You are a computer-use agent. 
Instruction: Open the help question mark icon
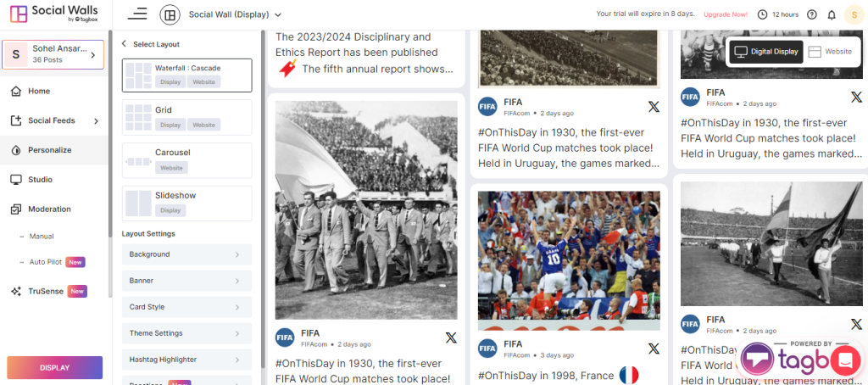tap(811, 14)
